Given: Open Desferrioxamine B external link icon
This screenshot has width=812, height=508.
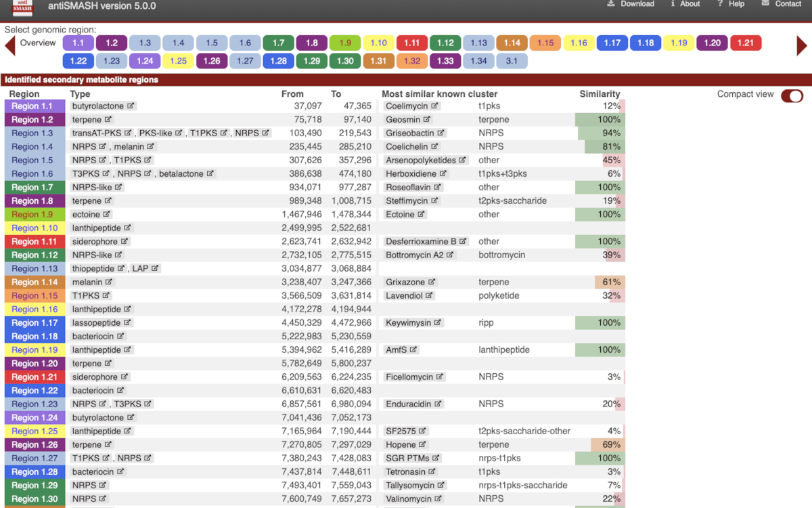Looking at the screenshot, I should click(x=464, y=242).
